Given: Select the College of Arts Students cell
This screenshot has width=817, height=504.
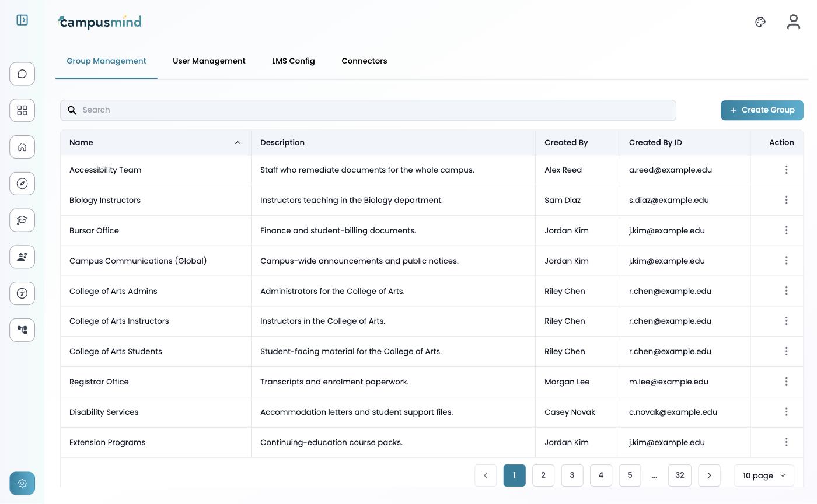Looking at the screenshot, I should click(156, 351).
